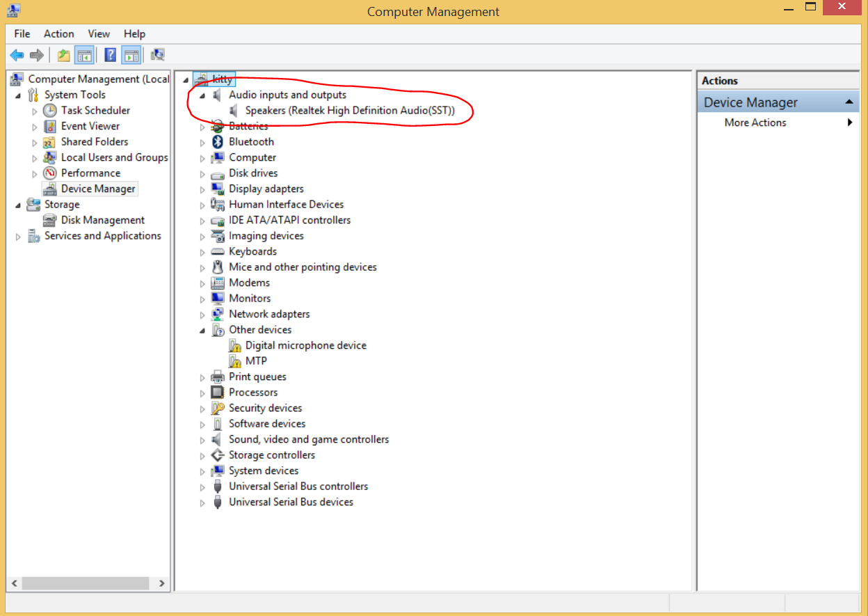Image resolution: width=868 pixels, height=616 pixels.
Task: Click the Bluetooth symbol icon
Action: pyautogui.click(x=218, y=141)
